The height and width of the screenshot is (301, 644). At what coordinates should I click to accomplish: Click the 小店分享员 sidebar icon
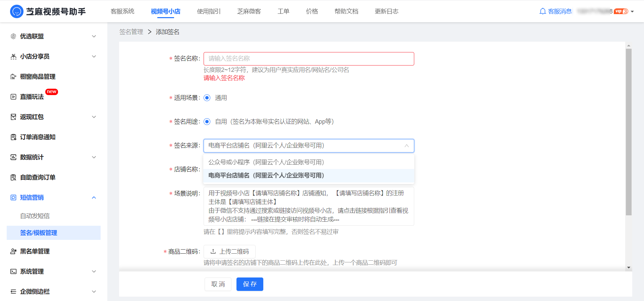pyautogui.click(x=13, y=56)
